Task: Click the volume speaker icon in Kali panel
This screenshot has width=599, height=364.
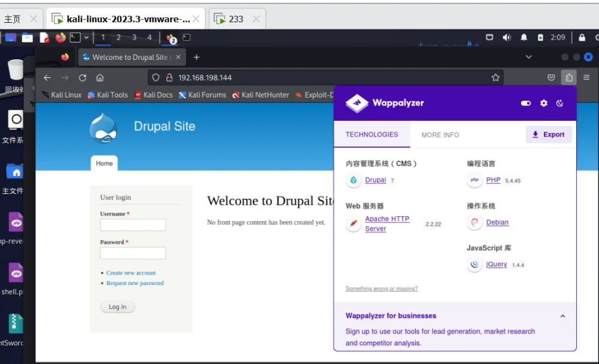Action: [507, 38]
